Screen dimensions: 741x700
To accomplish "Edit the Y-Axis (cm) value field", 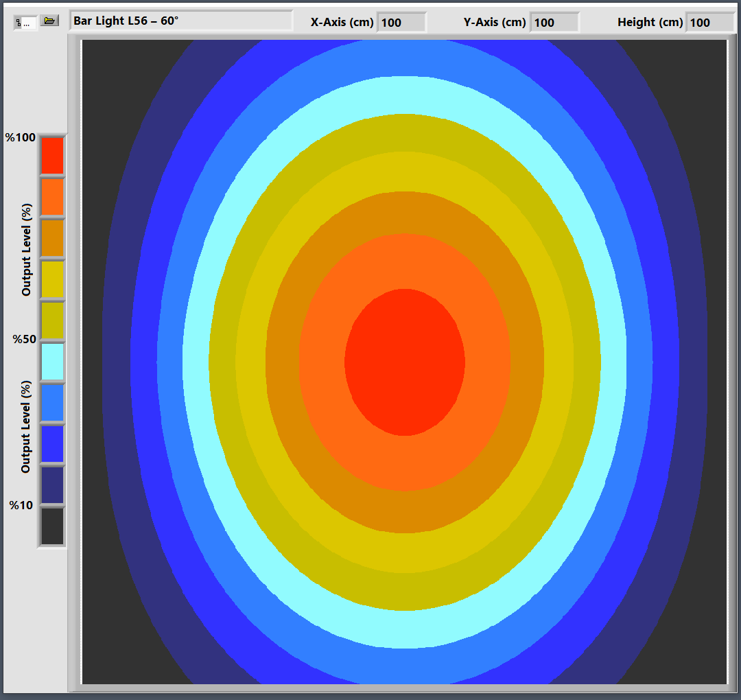I will tap(554, 23).
